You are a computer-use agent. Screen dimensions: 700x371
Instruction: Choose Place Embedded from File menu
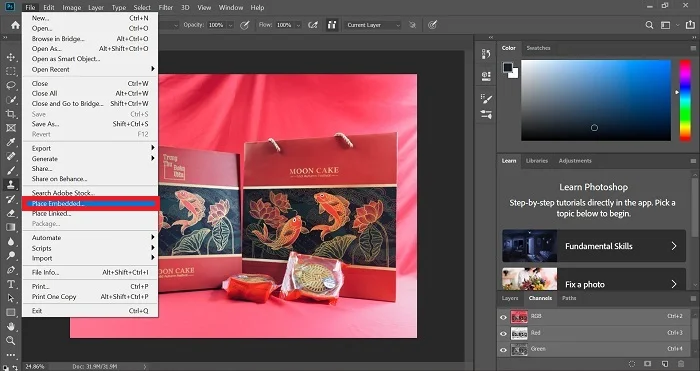[x=90, y=204]
